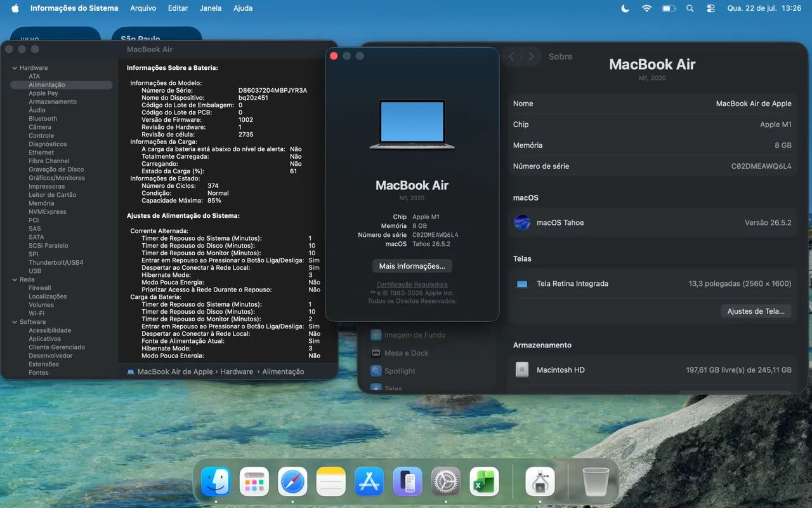Click Número de Ciclos value 374

[x=213, y=186]
